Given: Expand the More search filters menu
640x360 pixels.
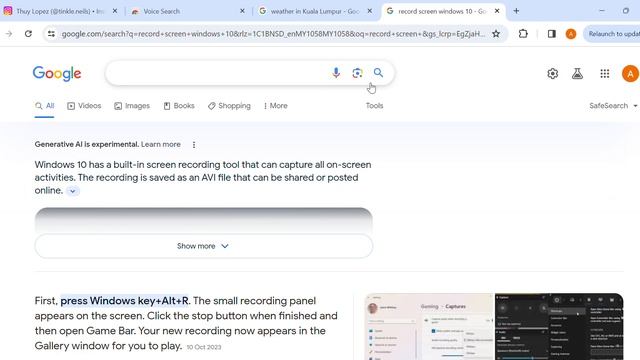Looking at the screenshot, I should pyautogui.click(x=276, y=106).
